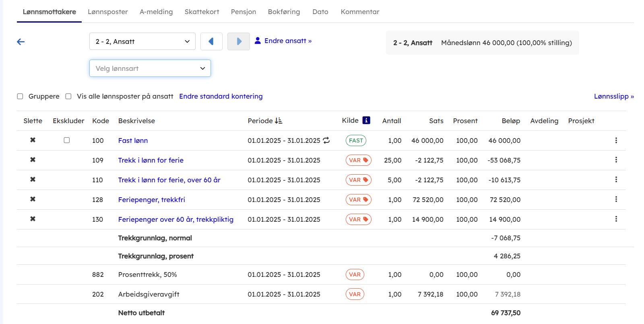
Task: Switch to the Skattekort tab
Action: click(202, 12)
